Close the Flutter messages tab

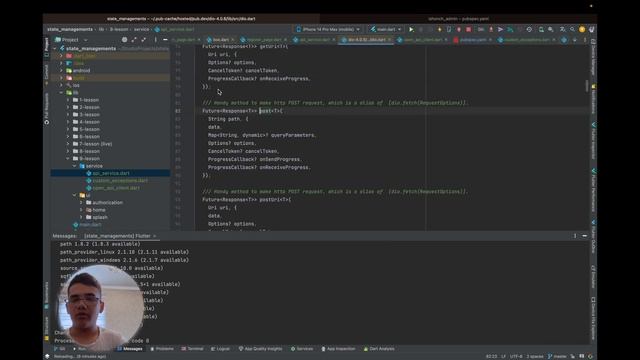pyautogui.click(x=155, y=236)
